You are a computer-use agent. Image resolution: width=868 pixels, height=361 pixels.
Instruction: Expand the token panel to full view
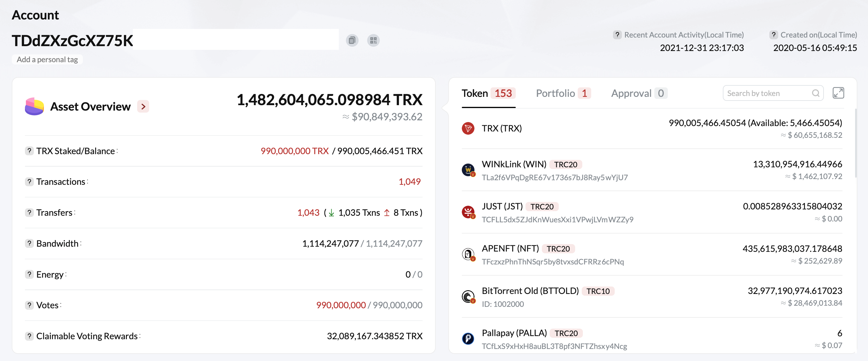[838, 93]
